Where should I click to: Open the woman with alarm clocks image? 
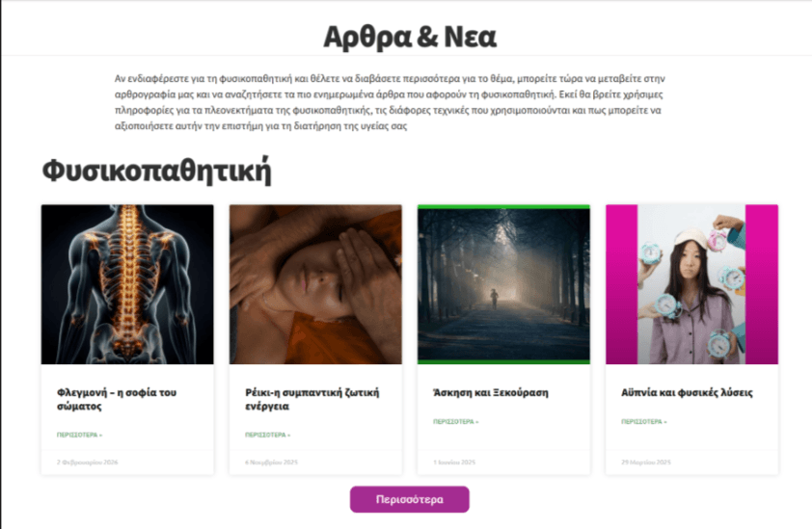[x=691, y=284]
